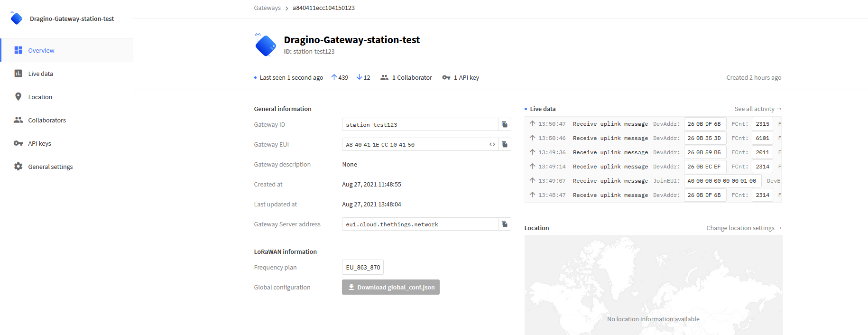Viewport: 868px width, 335px height.
Task: Click FCnt value 6101
Action: click(762, 138)
